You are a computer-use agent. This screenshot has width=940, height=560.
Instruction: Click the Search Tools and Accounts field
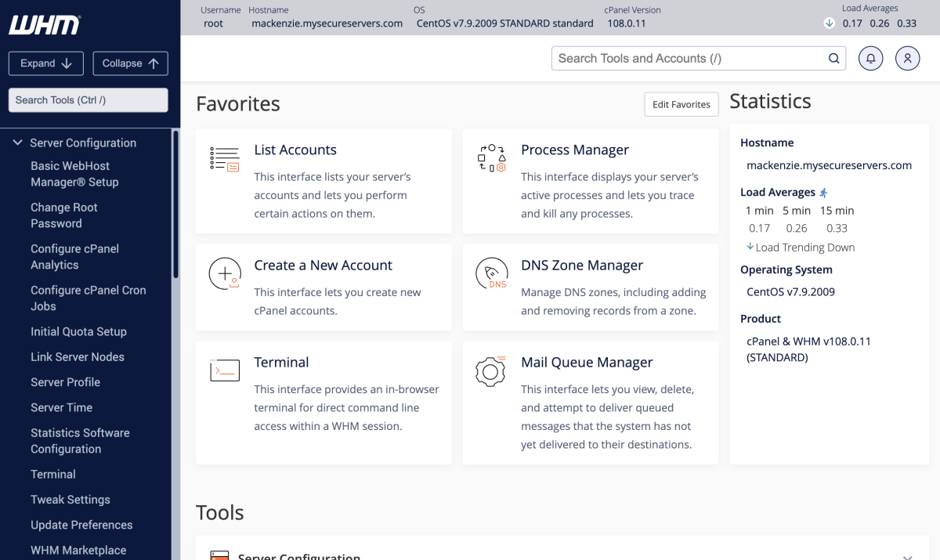pos(689,59)
